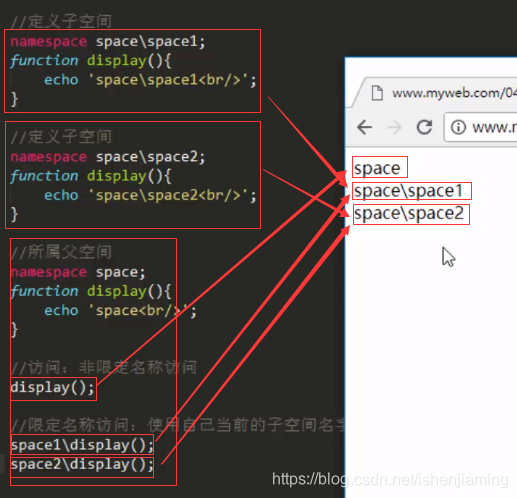The image size is (517, 498).
Task: Click the page icon on the browser tab
Action: [377, 93]
